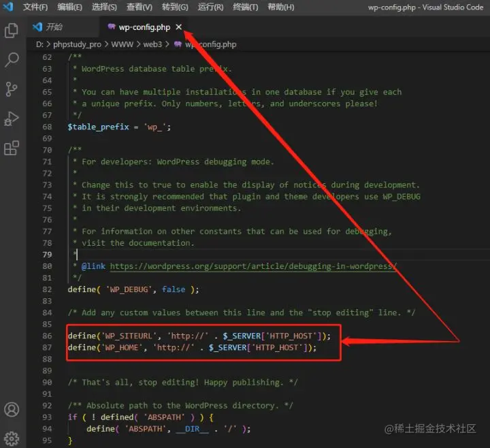Open the 转到(G) menu
This screenshot has height=448, width=490.
coord(175,7)
